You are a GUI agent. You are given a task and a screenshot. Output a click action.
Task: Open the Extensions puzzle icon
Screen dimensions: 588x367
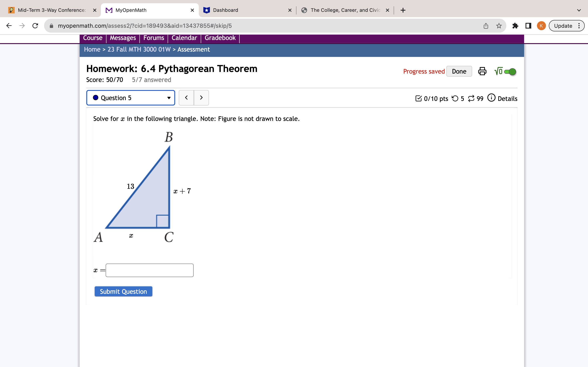pos(515,26)
